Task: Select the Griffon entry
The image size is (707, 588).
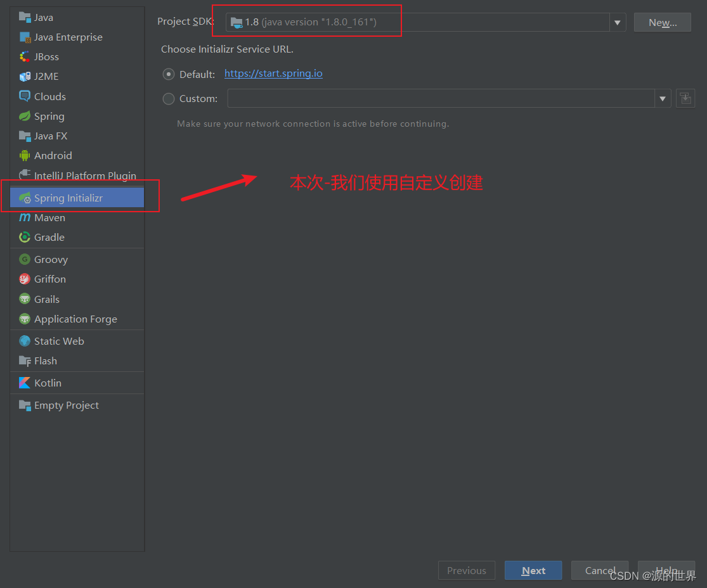Action: click(x=77, y=279)
